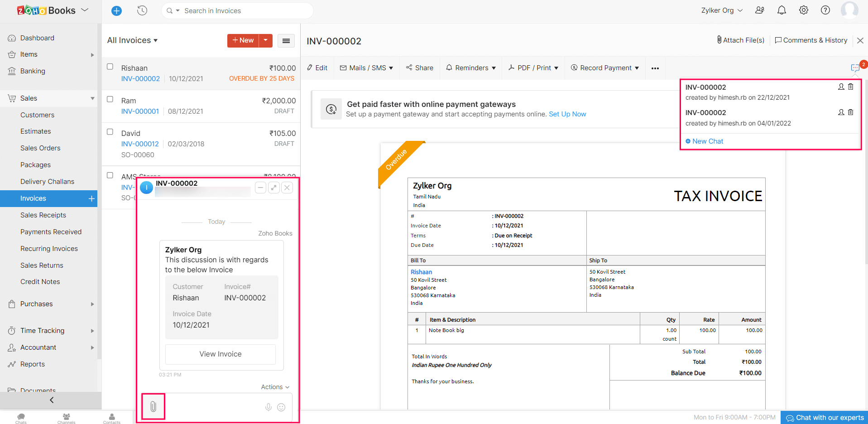
Task: Open the settings gear icon
Action: point(803,10)
